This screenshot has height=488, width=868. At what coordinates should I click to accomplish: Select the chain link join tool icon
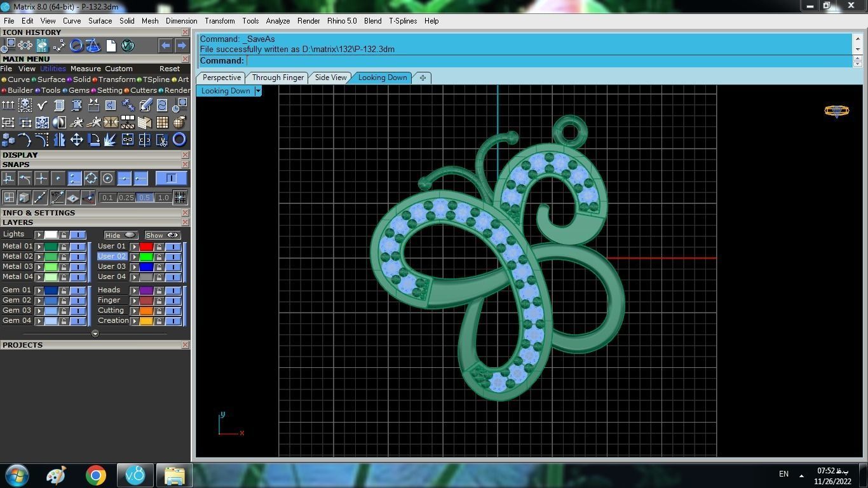pyautogui.click(x=128, y=140)
